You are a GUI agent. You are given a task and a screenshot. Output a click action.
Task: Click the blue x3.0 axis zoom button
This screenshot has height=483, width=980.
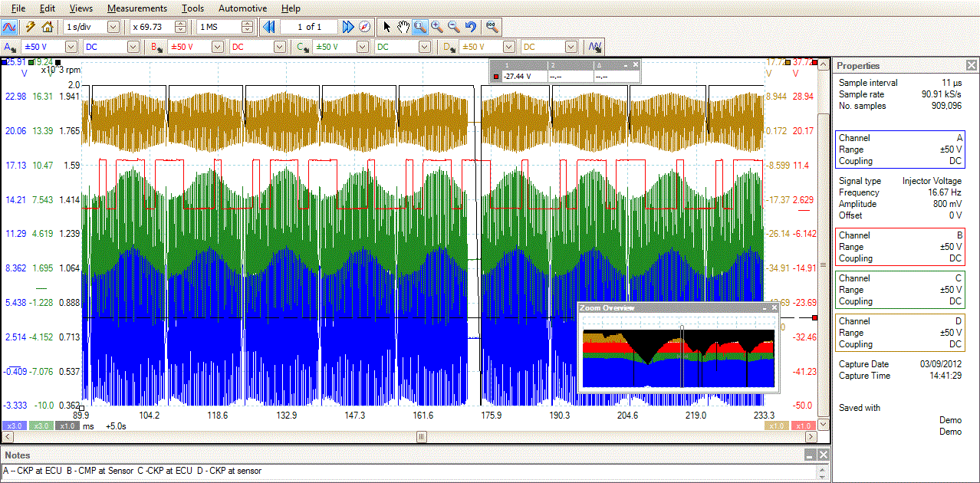tap(15, 426)
